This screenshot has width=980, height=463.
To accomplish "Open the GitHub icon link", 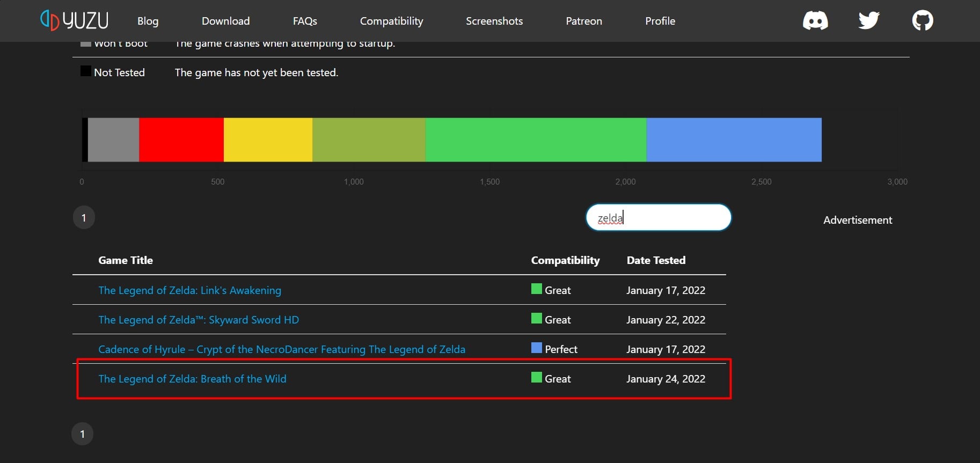I will click(922, 21).
